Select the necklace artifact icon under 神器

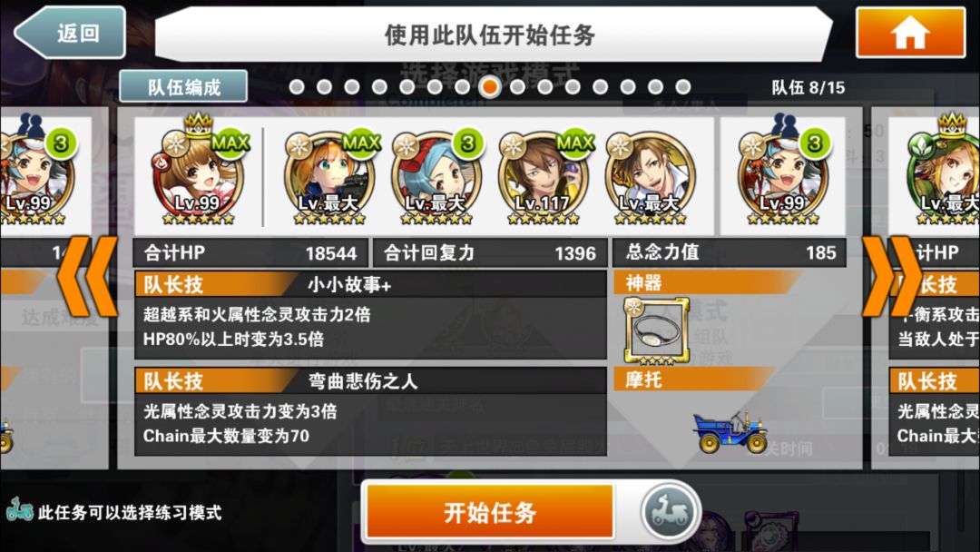tap(656, 331)
